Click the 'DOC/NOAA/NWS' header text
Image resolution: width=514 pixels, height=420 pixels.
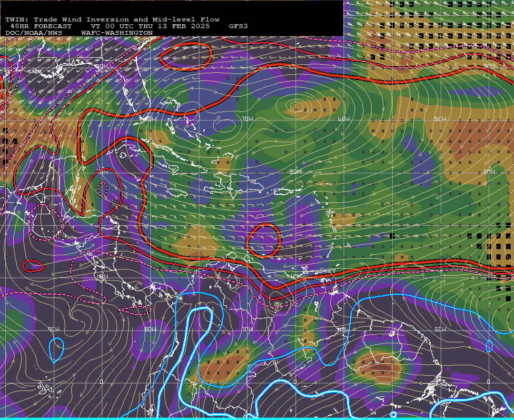(x=34, y=33)
